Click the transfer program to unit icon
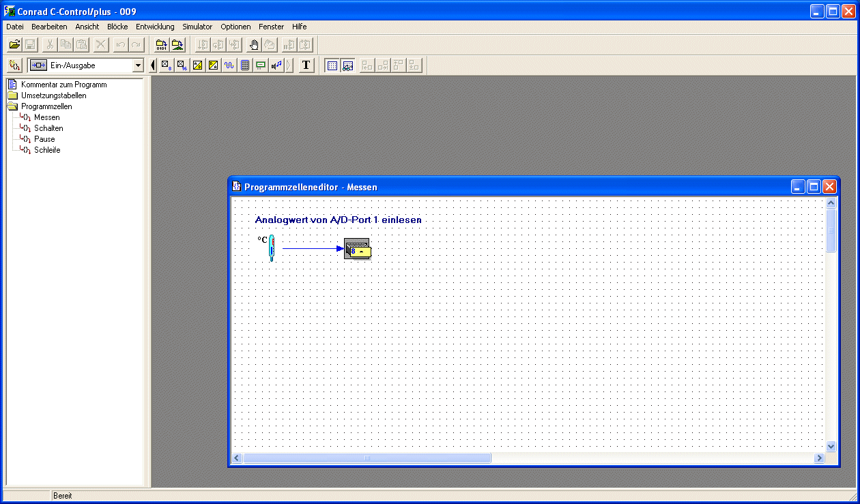This screenshot has height=504, width=860. [177, 45]
